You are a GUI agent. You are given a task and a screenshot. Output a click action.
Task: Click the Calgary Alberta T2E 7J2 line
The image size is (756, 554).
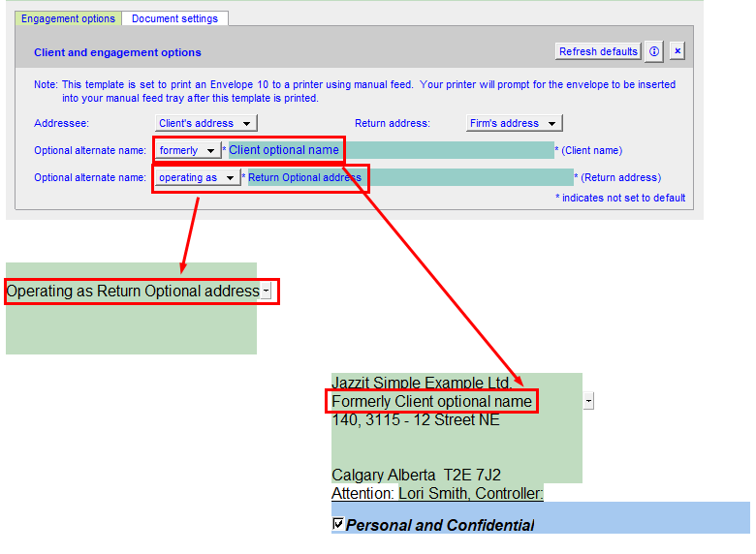click(x=416, y=476)
